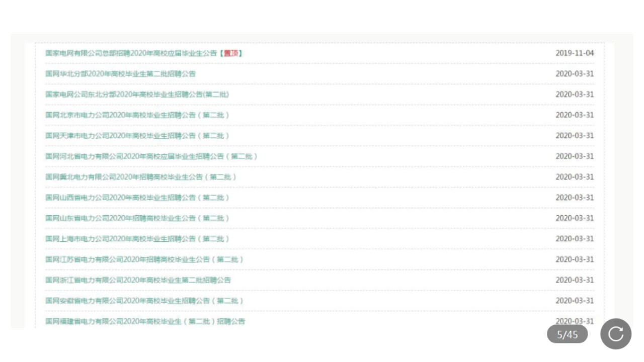The width and height of the screenshot is (644, 362).
Task: Click the date in the 国网上海市电力公司 row
Action: click(x=575, y=239)
